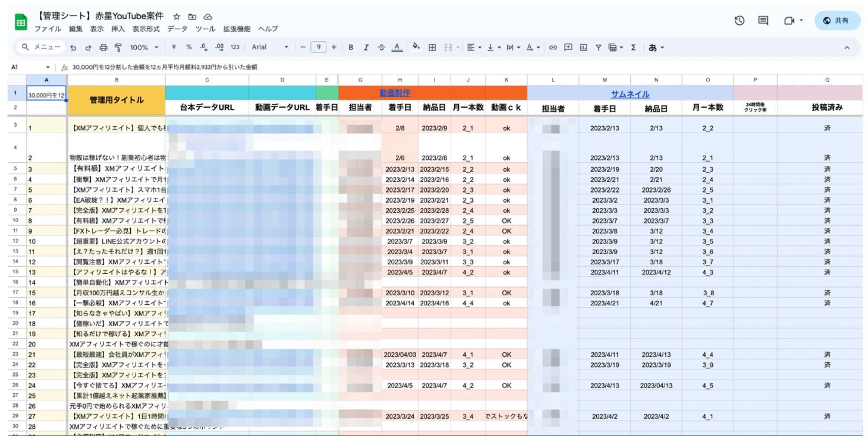Activate the paint format tool
The image size is (868, 440).
pos(118,47)
